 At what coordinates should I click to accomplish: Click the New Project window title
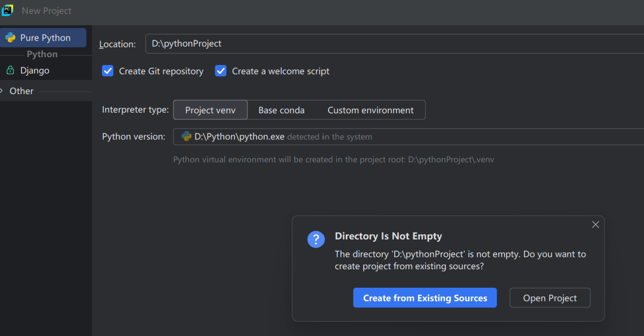pos(47,11)
